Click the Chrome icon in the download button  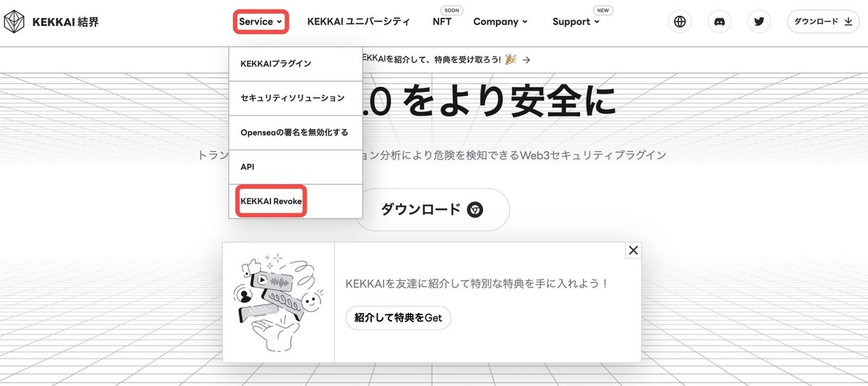point(475,210)
